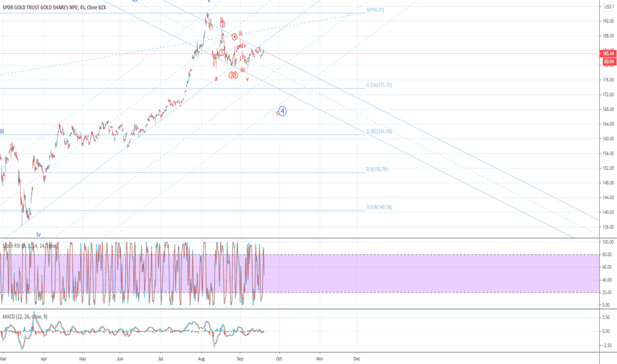
Task: Click the 100.00 Stoch RSI scale label
Action: [608, 242]
